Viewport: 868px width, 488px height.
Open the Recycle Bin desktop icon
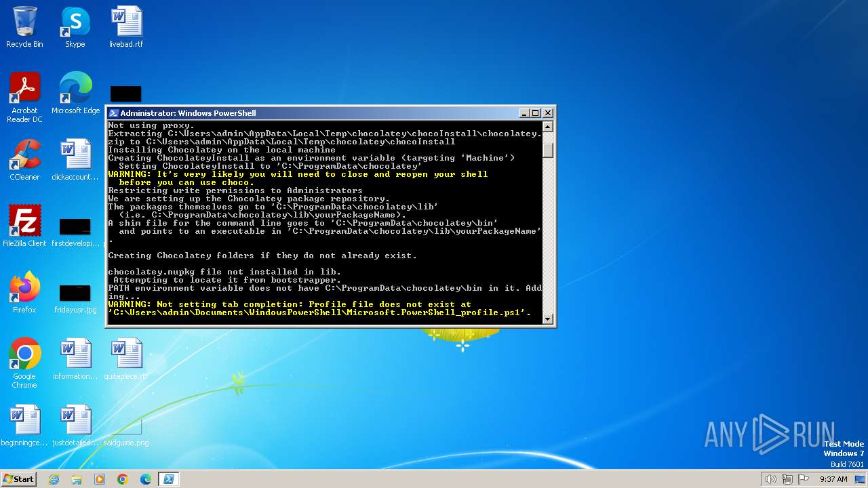(x=24, y=27)
